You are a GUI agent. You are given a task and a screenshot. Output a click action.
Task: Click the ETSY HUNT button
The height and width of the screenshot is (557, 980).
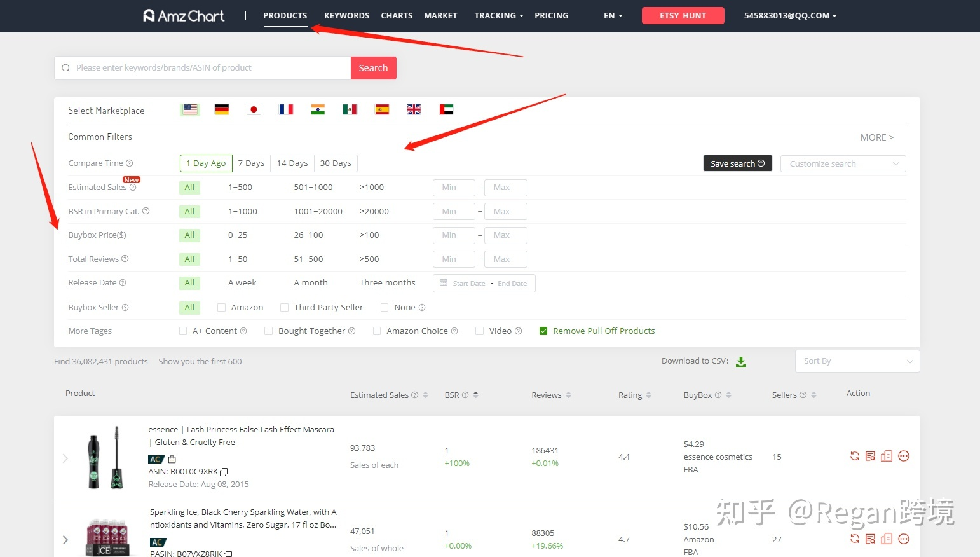683,15
